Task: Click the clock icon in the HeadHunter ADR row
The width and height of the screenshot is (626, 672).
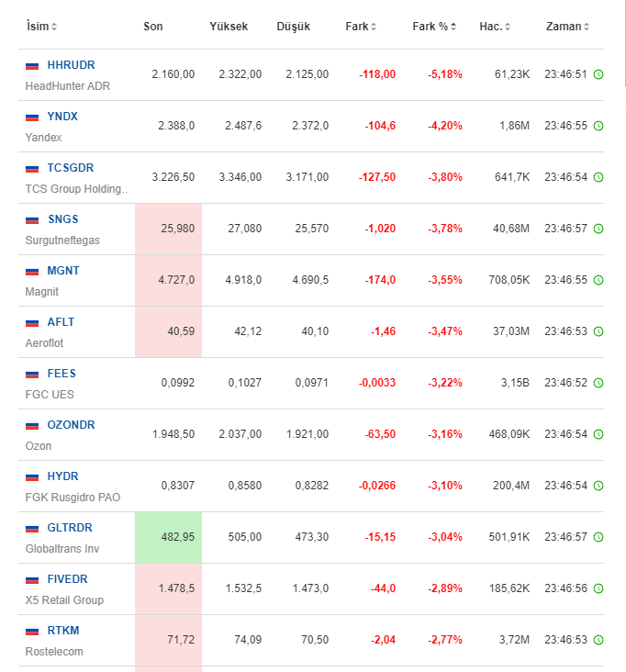Action: (598, 74)
